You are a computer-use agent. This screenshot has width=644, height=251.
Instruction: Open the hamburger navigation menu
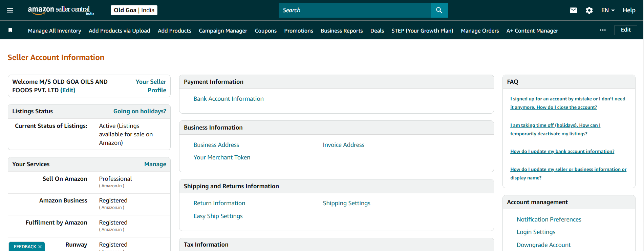[10, 10]
